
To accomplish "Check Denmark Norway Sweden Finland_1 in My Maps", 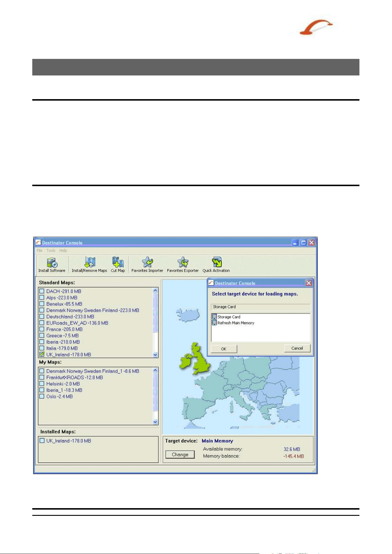I will click(x=42, y=371).
